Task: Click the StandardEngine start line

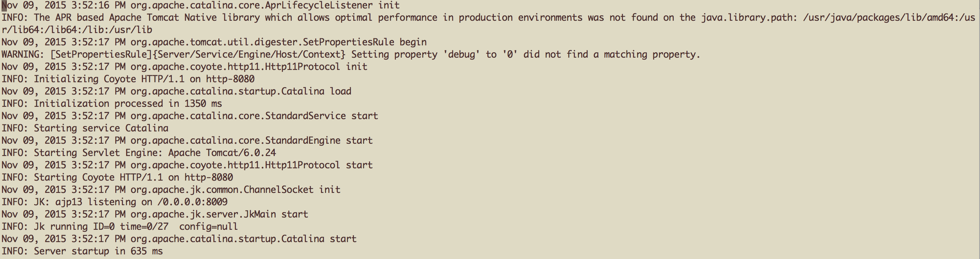Action: [x=187, y=141]
